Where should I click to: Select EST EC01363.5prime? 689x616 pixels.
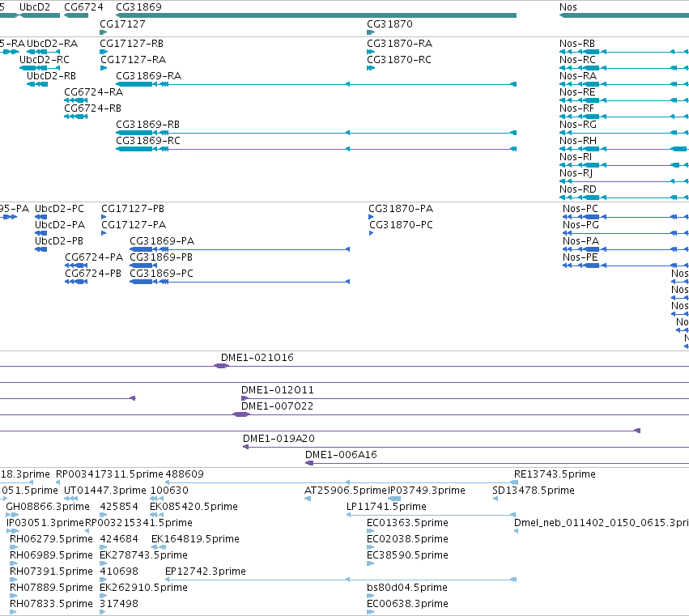tap(407, 523)
